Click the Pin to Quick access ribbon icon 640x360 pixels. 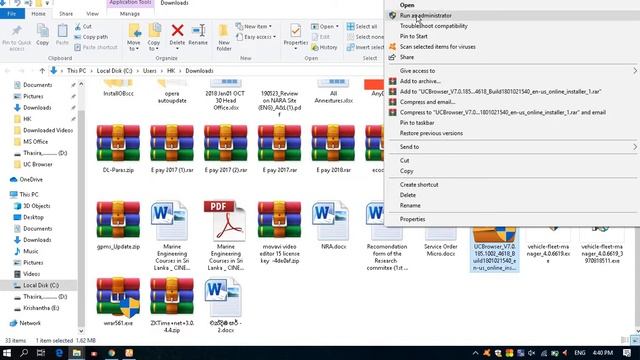[16, 37]
